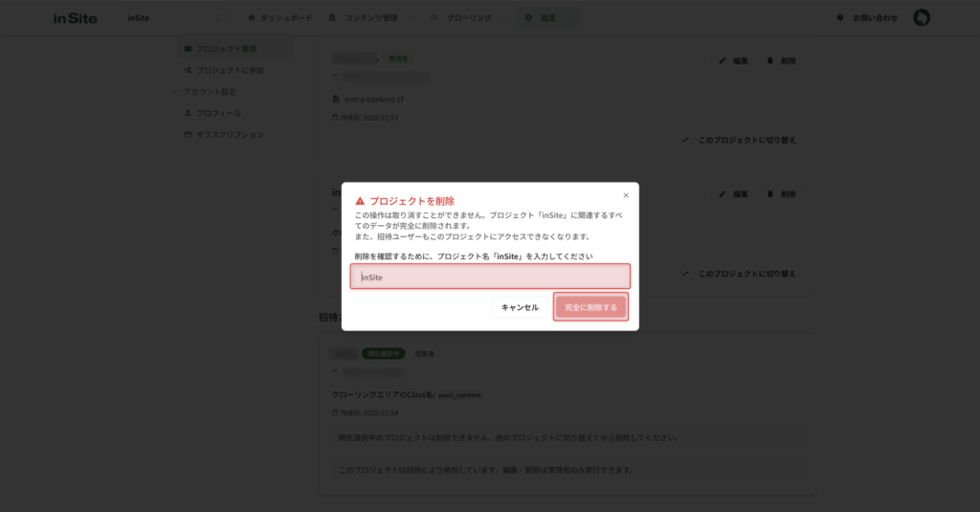Go to ダッシュボード in the top navigation

280,18
